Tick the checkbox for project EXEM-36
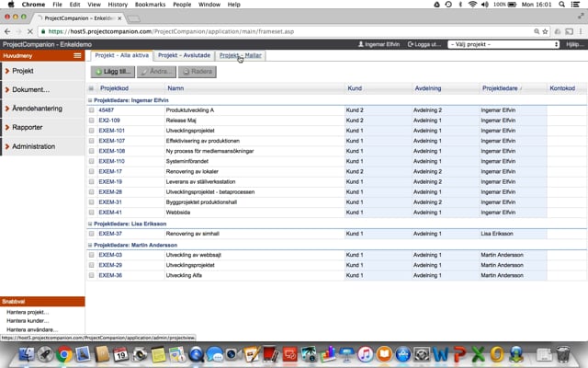This screenshot has width=588, height=368. point(92,275)
